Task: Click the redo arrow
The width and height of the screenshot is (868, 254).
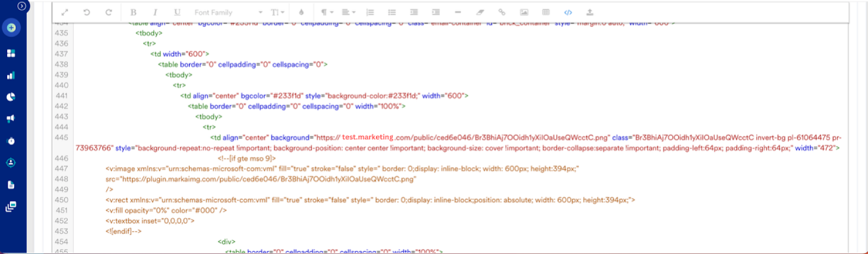Action: [x=108, y=12]
